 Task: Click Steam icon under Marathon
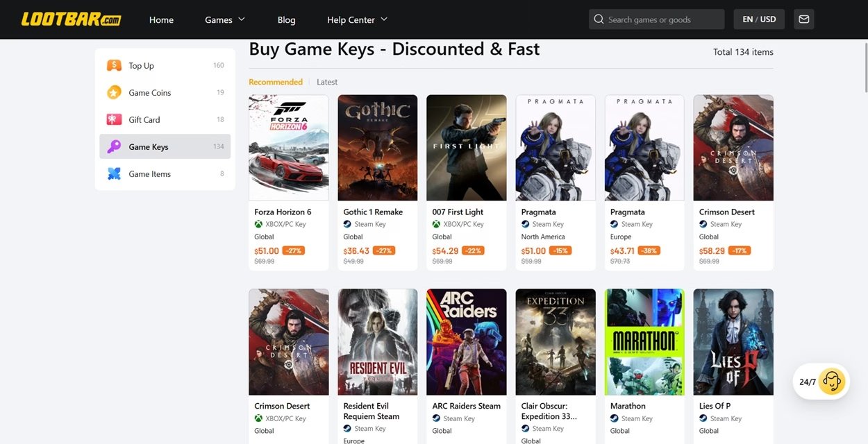pos(614,418)
